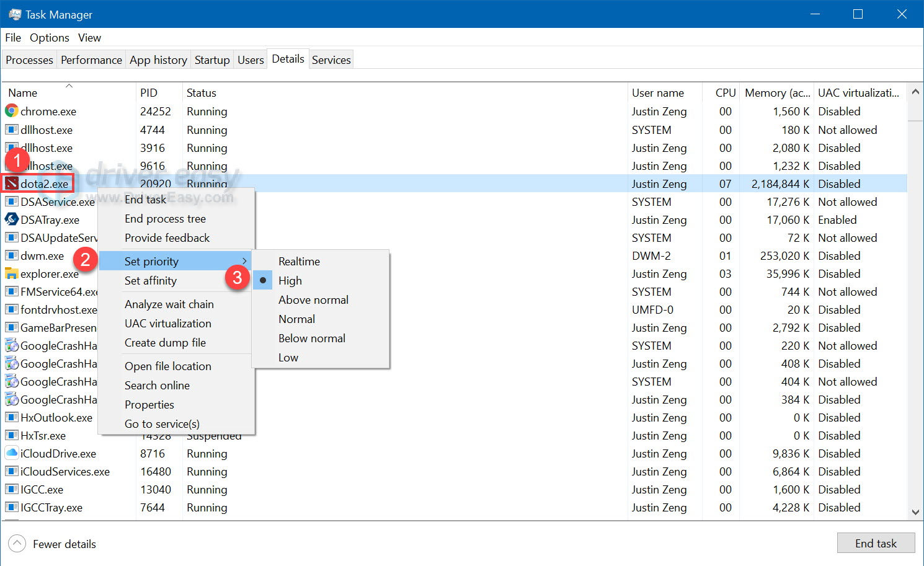924x566 pixels.
Task: Switch to the Services tab
Action: 331,60
